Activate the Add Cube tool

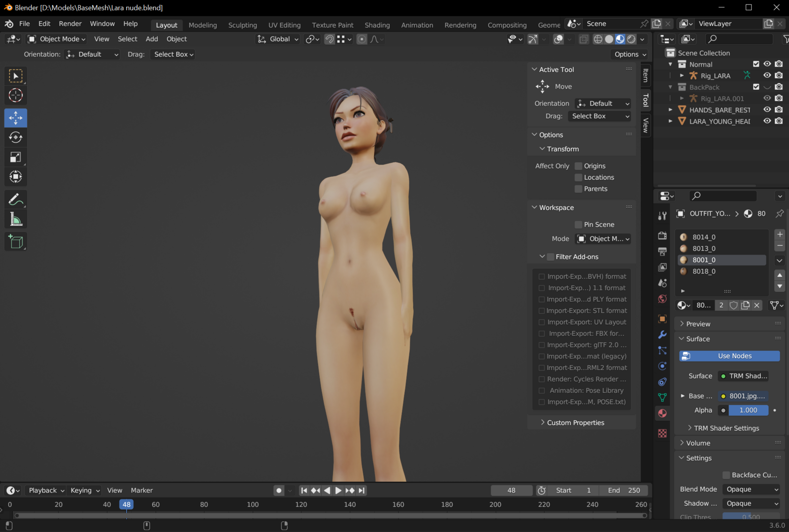click(16, 242)
